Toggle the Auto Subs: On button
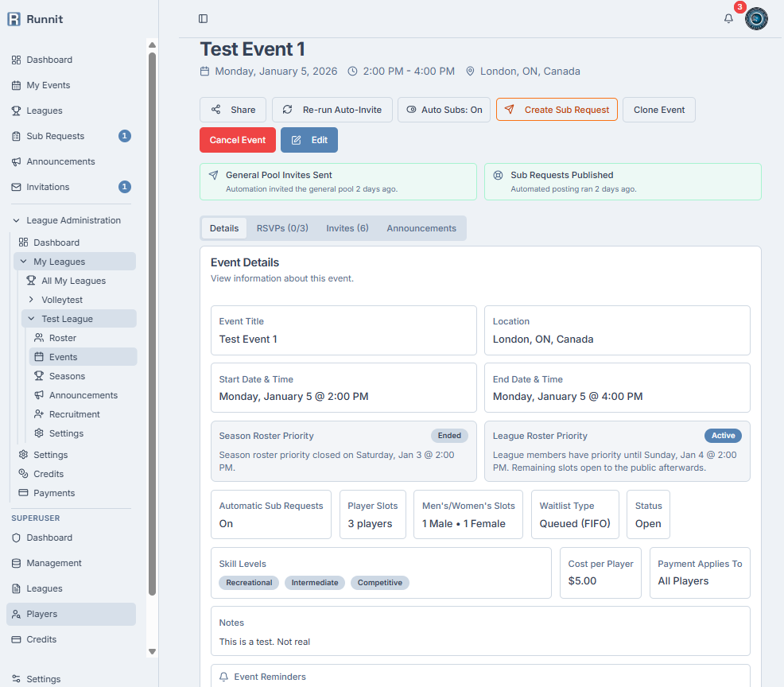The height and width of the screenshot is (687, 784). 444,110
